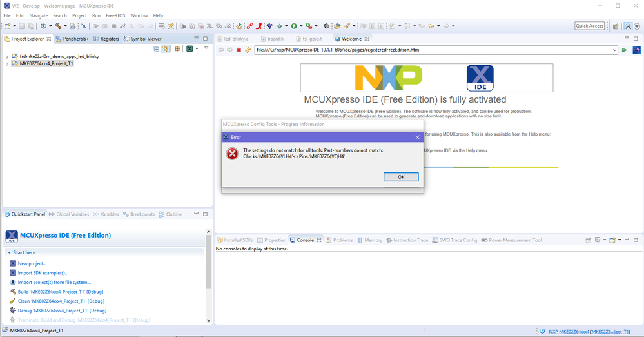Switch to the Global Variables tab
The image size is (644, 337).
tap(68, 214)
